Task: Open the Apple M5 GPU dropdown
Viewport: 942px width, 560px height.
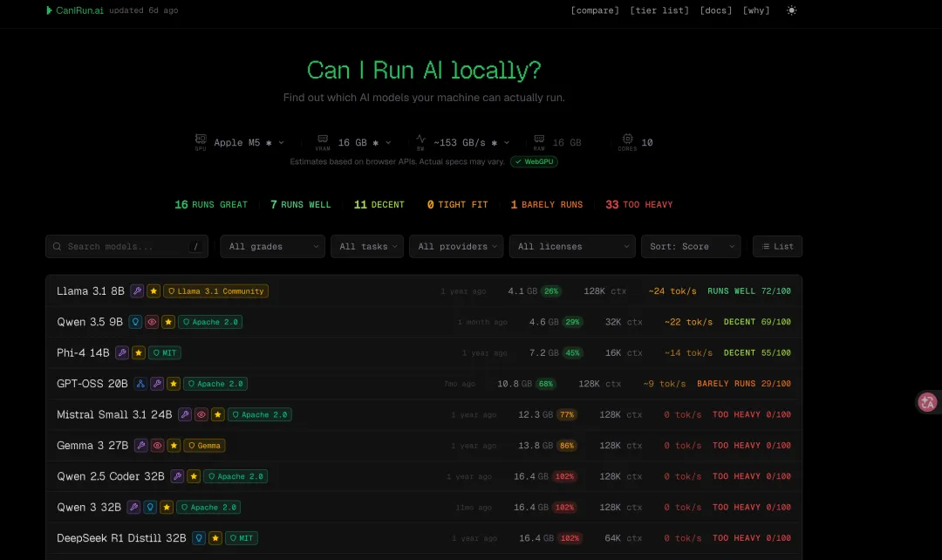Action: click(249, 142)
